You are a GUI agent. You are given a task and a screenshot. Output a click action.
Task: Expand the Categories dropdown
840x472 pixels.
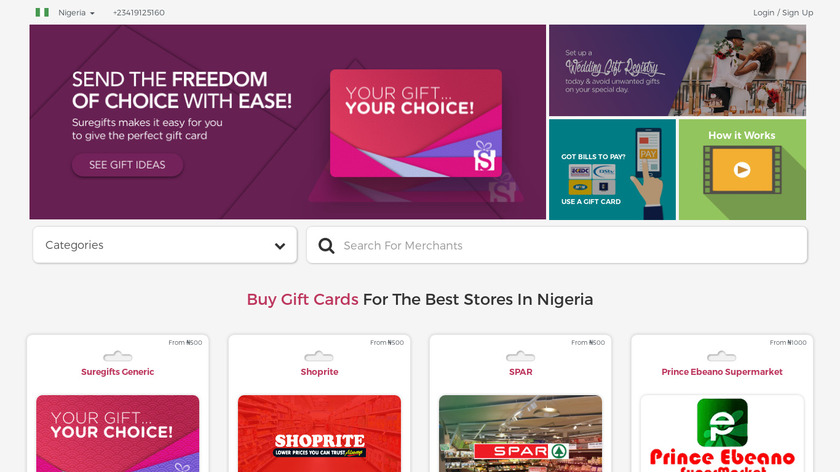click(x=165, y=245)
